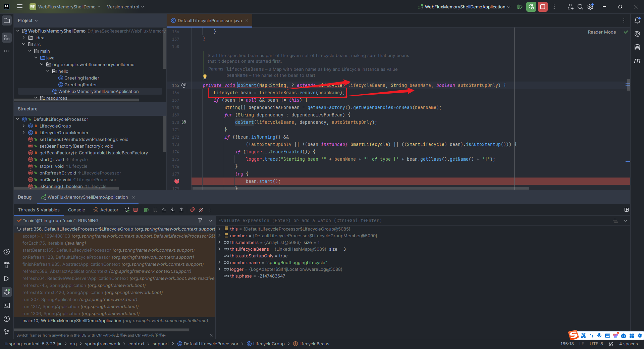Select DefaultLifecycleProcessor.java editor tab
The height and width of the screenshot is (349, 644).
click(x=210, y=20)
